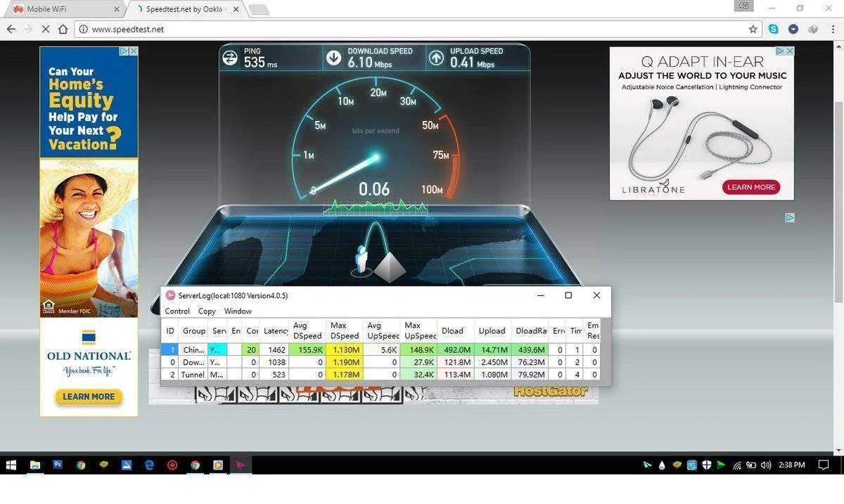The image size is (844, 504).
Task: Click the 1.190M Max DSpeed cell
Action: pos(345,362)
